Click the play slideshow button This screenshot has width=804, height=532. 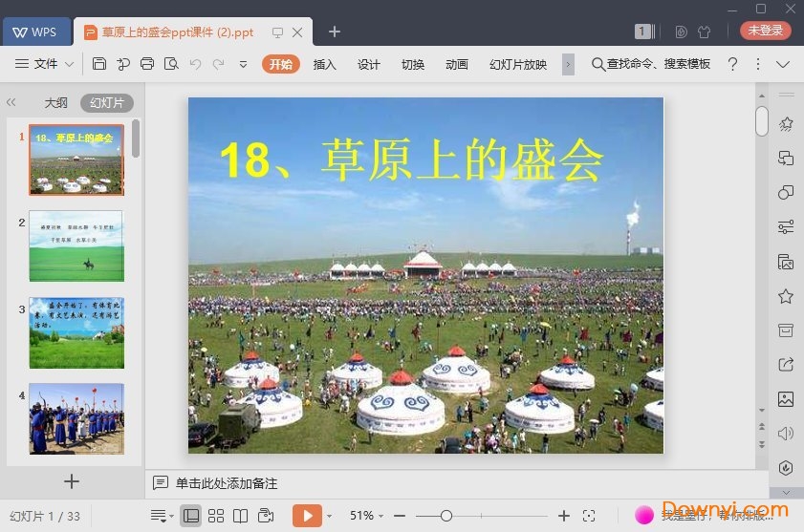point(307,516)
